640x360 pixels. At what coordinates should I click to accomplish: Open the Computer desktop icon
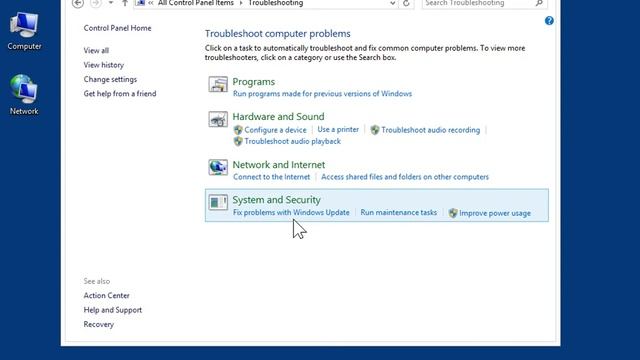click(x=24, y=31)
